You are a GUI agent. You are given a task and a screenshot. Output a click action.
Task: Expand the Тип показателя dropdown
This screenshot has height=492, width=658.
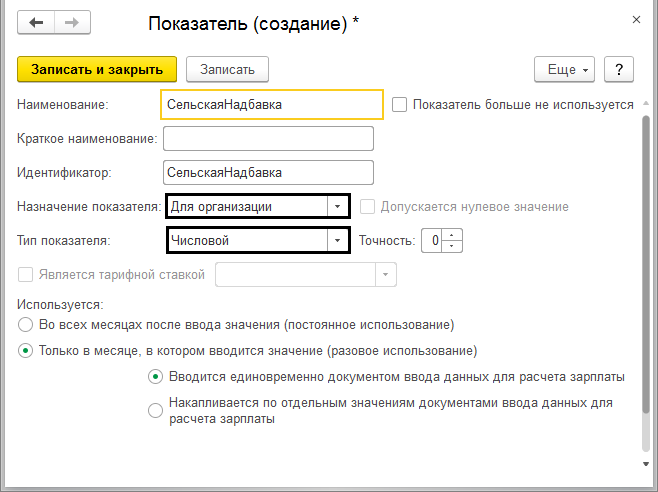coord(338,240)
